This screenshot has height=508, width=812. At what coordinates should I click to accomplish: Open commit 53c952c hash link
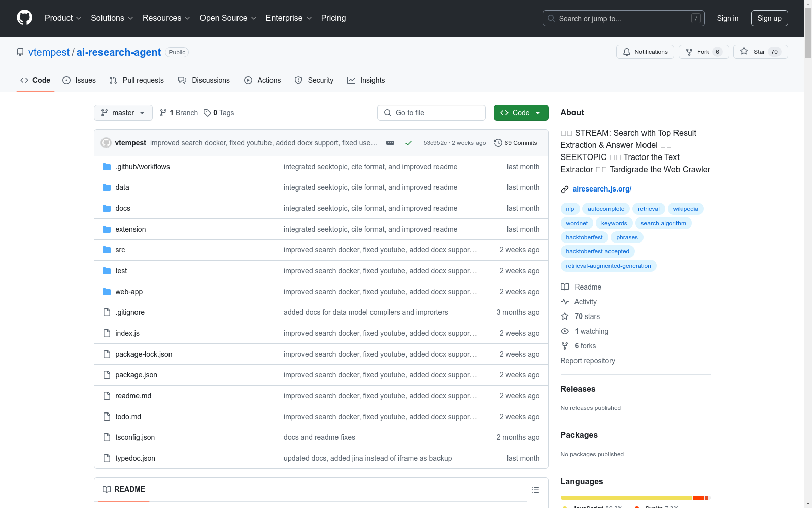435,143
